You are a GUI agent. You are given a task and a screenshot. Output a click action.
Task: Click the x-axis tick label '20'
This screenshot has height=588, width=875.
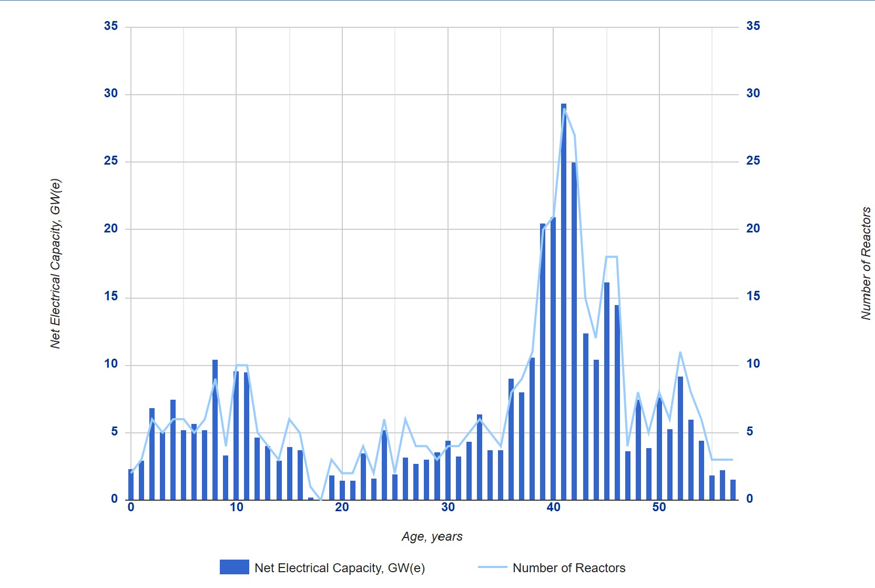click(x=342, y=508)
